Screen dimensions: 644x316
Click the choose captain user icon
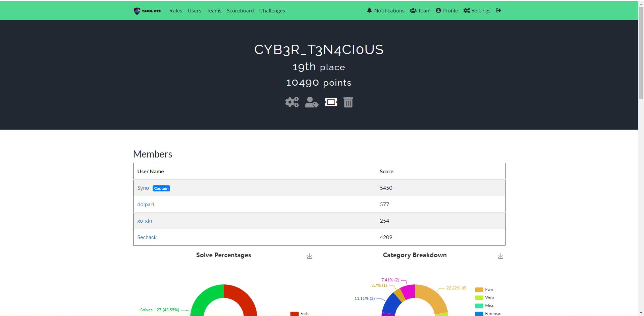(312, 102)
